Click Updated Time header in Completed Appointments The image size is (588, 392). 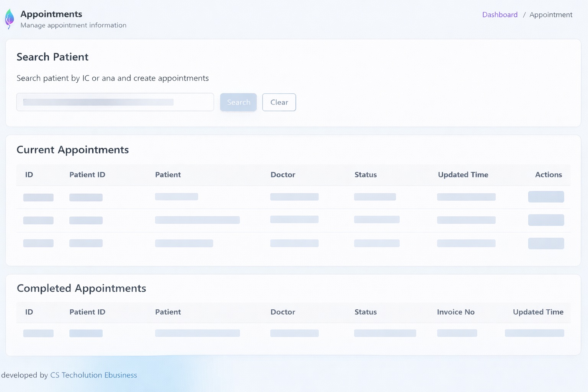(x=538, y=312)
